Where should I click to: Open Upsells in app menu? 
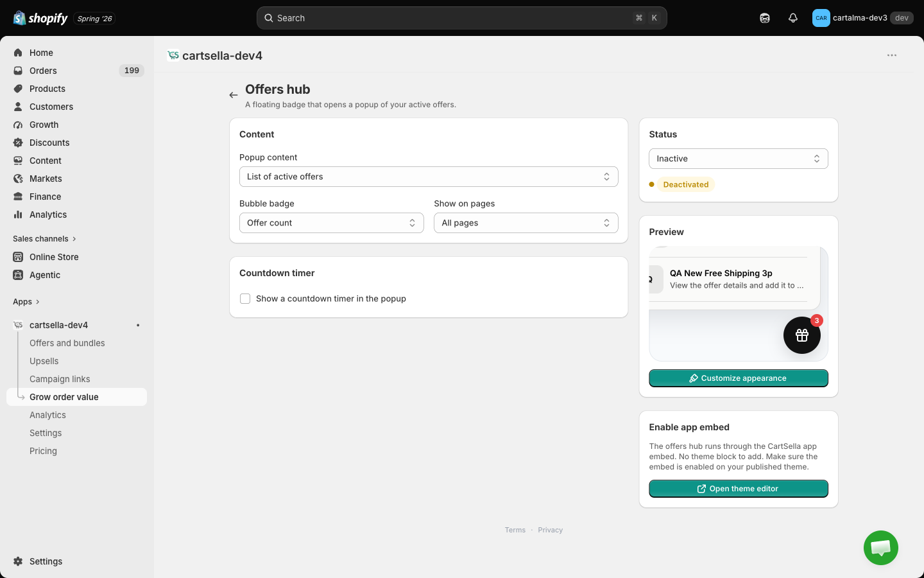(44, 361)
